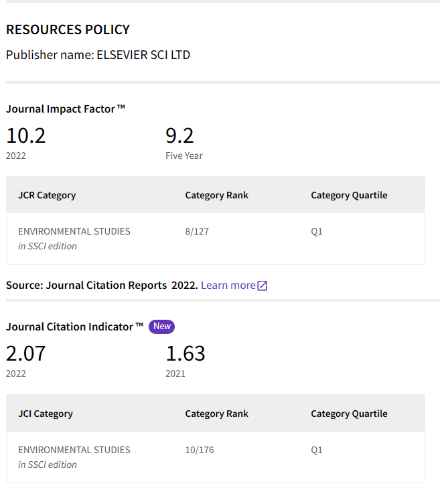Click Q1 quartile in the JCR table
The image size is (448, 490).
(x=317, y=231)
